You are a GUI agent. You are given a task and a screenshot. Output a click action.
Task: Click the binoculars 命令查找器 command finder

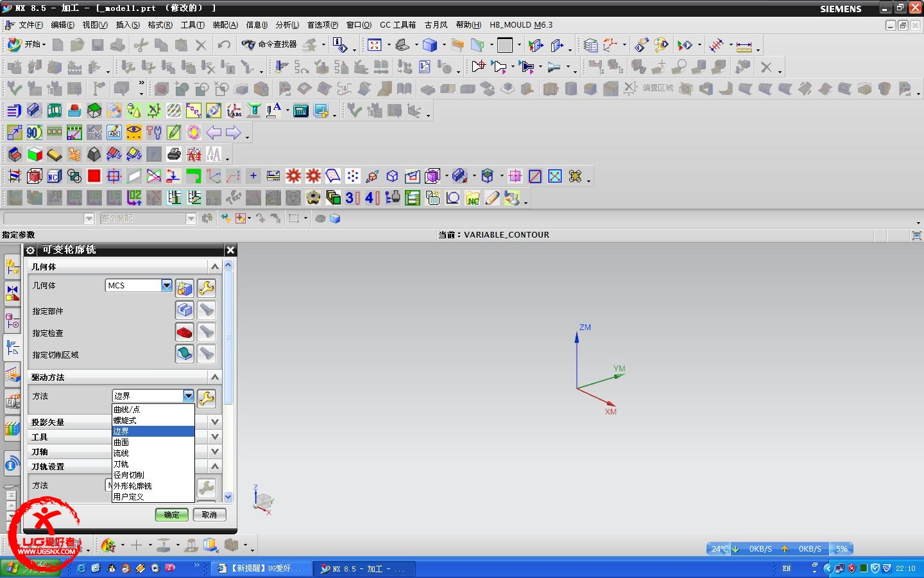coord(269,44)
